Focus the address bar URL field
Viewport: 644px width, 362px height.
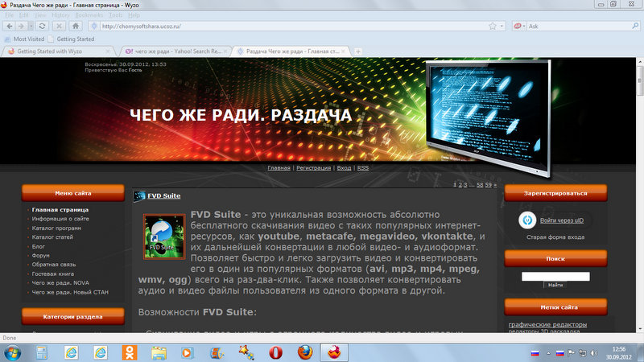tap(294, 26)
